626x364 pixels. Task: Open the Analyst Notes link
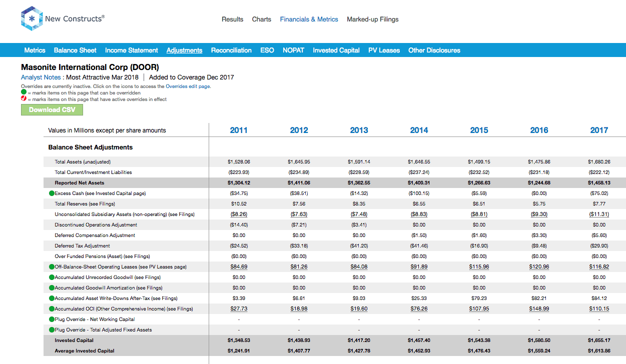pos(41,77)
